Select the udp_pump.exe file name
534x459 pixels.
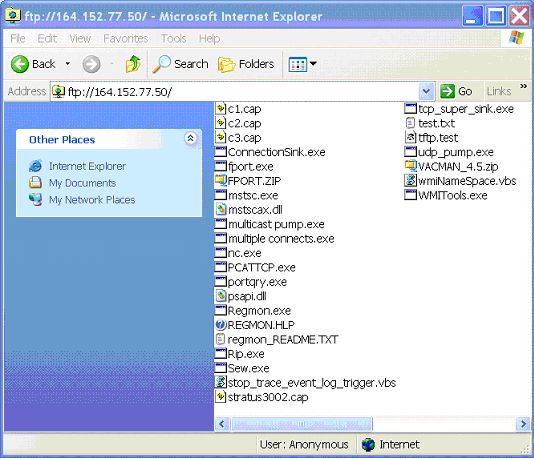point(456,152)
